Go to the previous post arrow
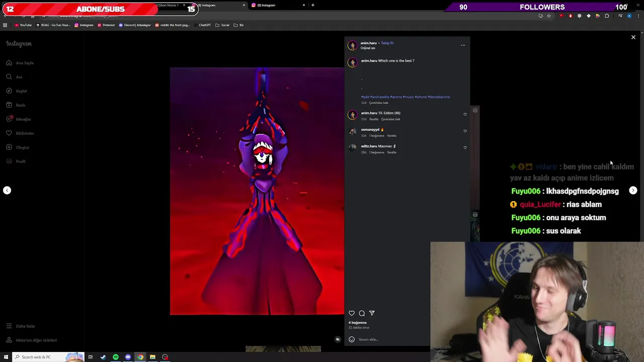The height and width of the screenshot is (362, 644). click(7, 190)
